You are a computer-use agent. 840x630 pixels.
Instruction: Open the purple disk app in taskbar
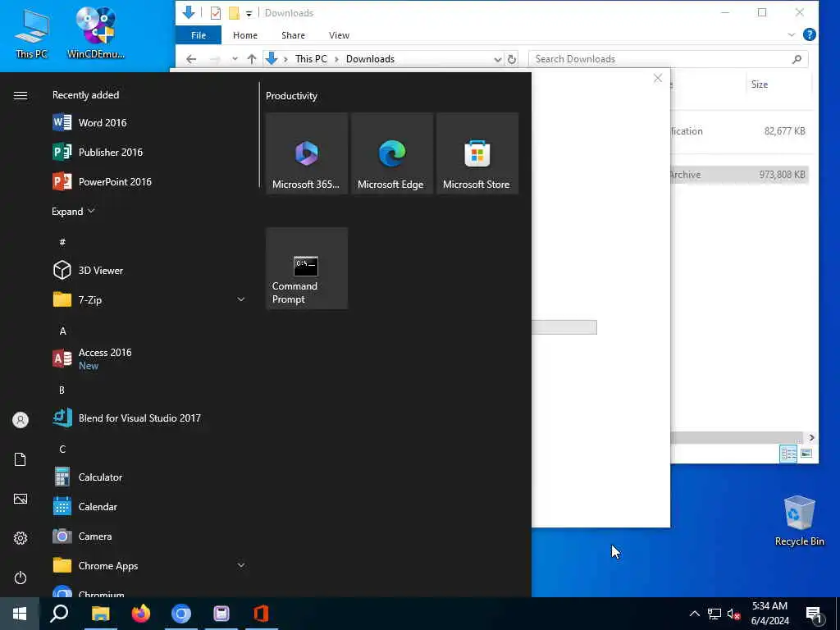pos(221,614)
